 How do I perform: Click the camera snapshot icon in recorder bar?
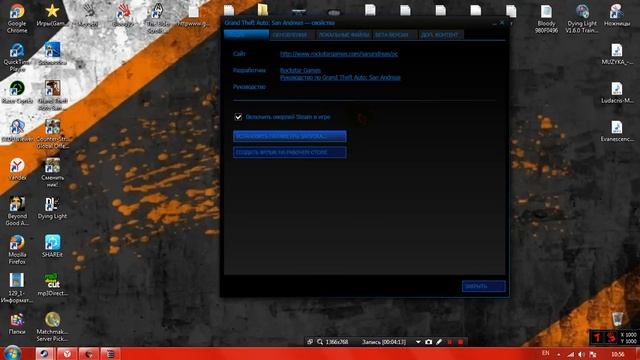429,342
